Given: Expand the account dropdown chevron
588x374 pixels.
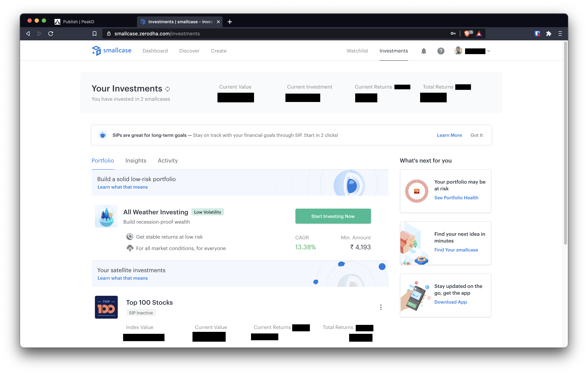Looking at the screenshot, I should point(489,51).
